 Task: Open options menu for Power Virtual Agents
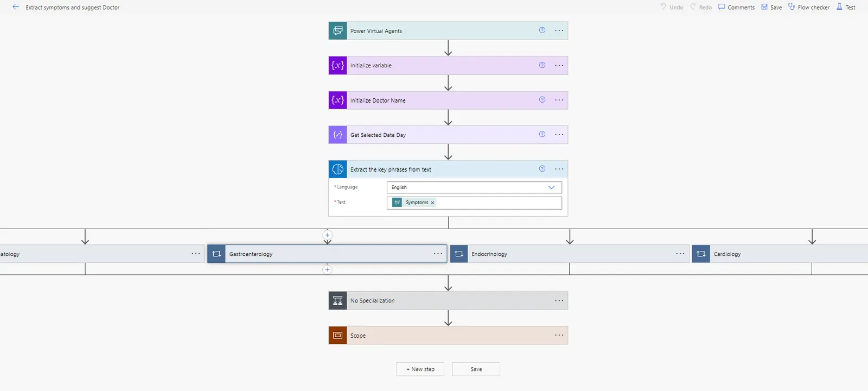(559, 31)
